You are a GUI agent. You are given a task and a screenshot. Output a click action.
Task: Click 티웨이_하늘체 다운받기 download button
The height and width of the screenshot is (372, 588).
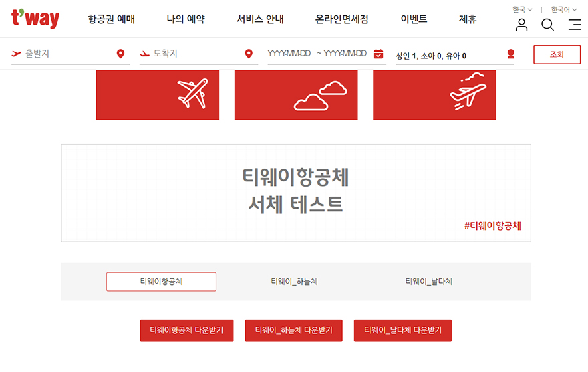(293, 331)
